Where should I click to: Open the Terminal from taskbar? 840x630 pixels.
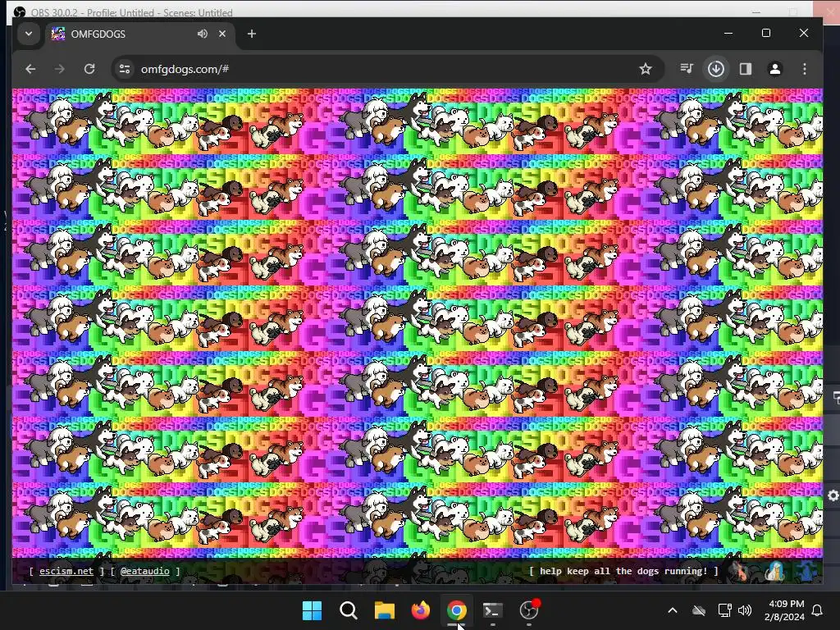click(493, 610)
